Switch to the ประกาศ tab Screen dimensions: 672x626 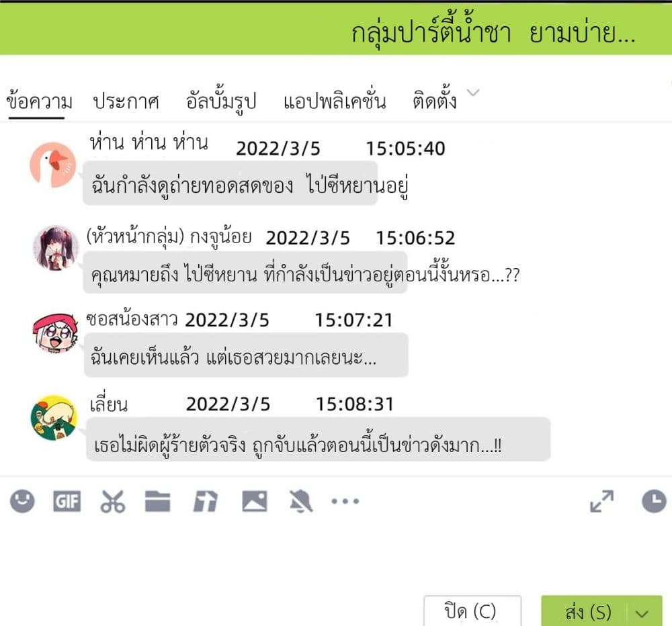pos(126,102)
